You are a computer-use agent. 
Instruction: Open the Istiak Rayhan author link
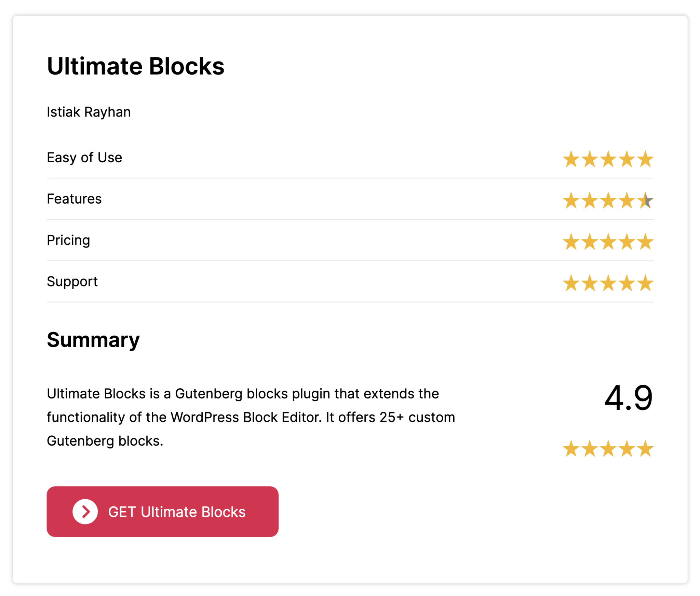tap(89, 112)
